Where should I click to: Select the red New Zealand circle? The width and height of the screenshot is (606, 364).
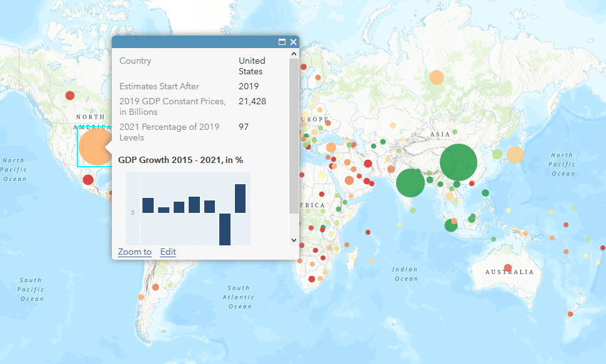pos(570,314)
